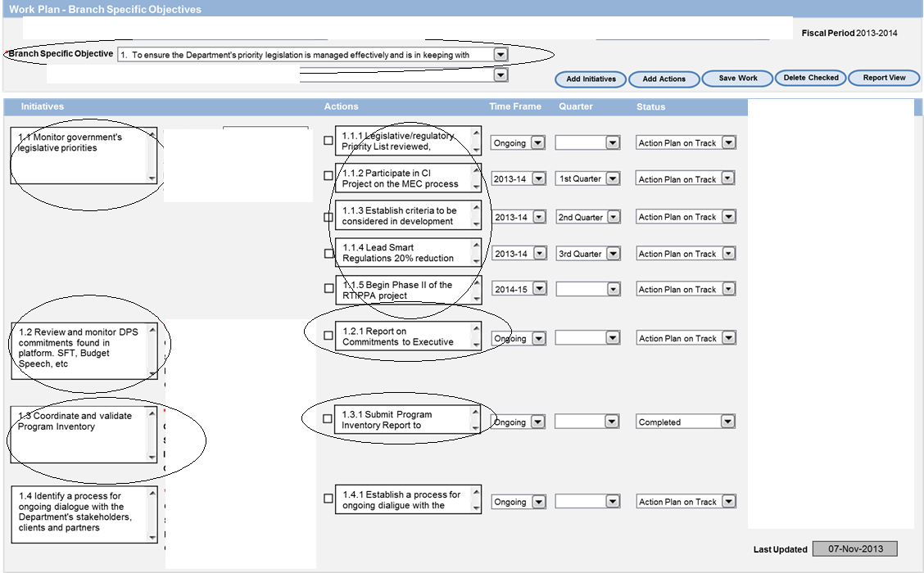Open the Report View
The height and width of the screenshot is (573, 924).
coord(884,79)
